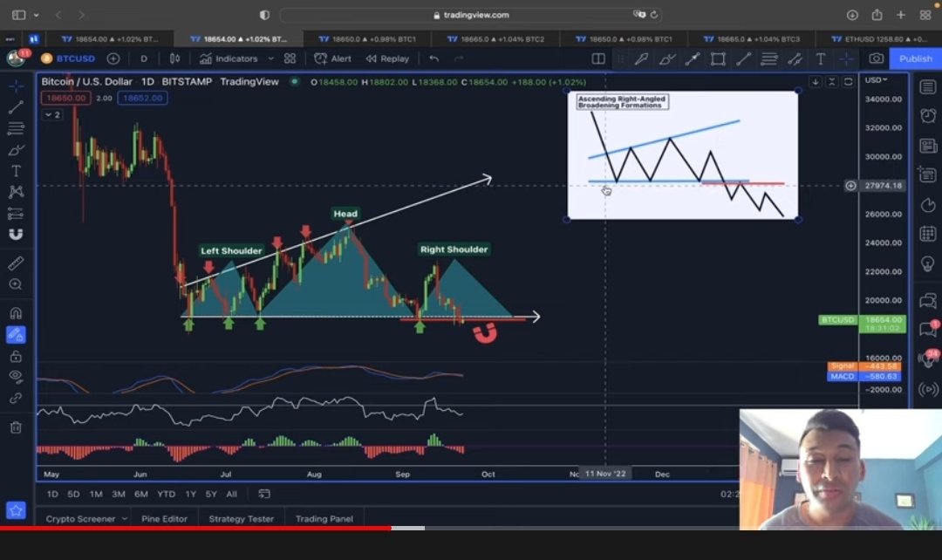Viewport: 942px width, 560px height.
Task: Click the remove drawings trash icon
Action: [x=16, y=427]
